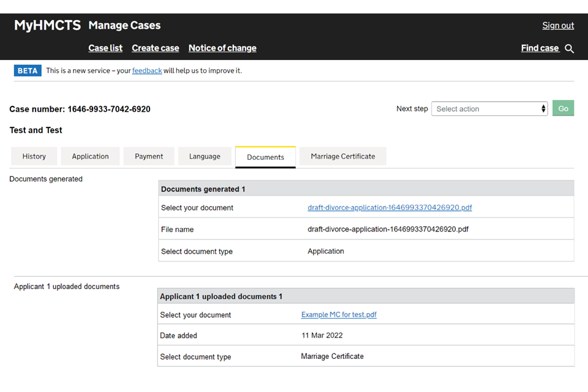Open the feedback link
Image resolution: width=588 pixels, height=392 pixels.
coord(147,70)
